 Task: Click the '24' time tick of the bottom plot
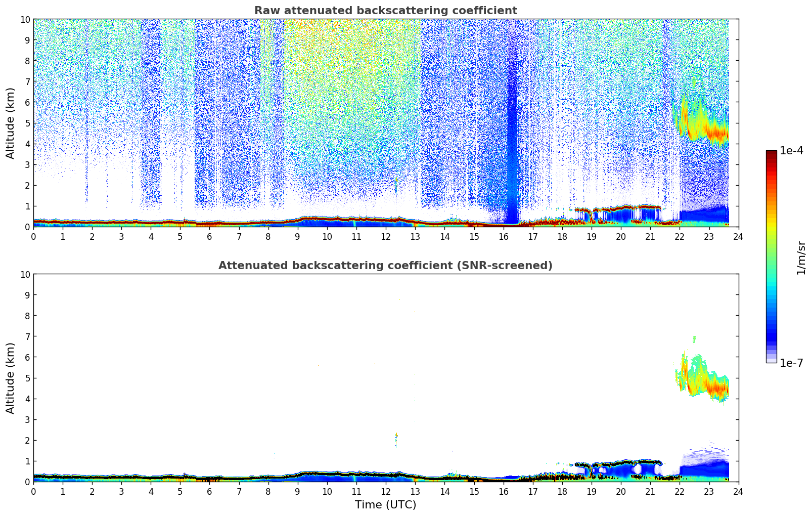[x=738, y=491]
